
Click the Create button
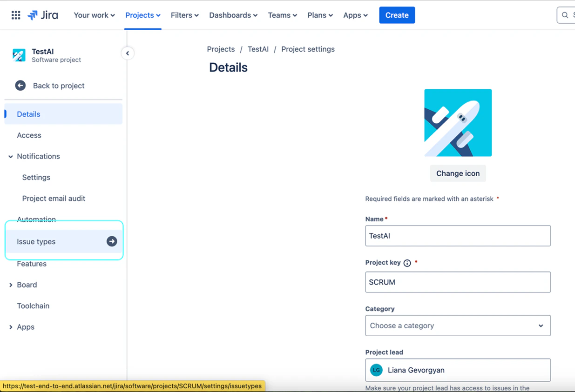coord(397,15)
